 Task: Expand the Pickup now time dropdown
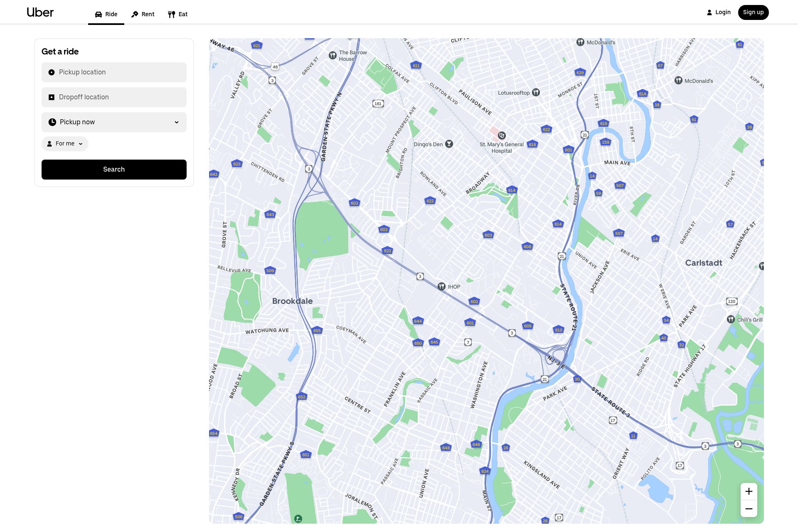(114, 122)
